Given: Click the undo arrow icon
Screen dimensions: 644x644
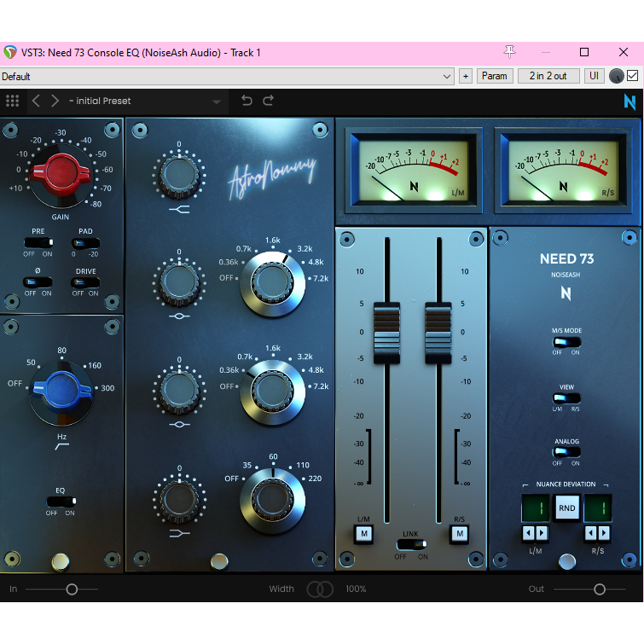Looking at the screenshot, I should point(247,101).
